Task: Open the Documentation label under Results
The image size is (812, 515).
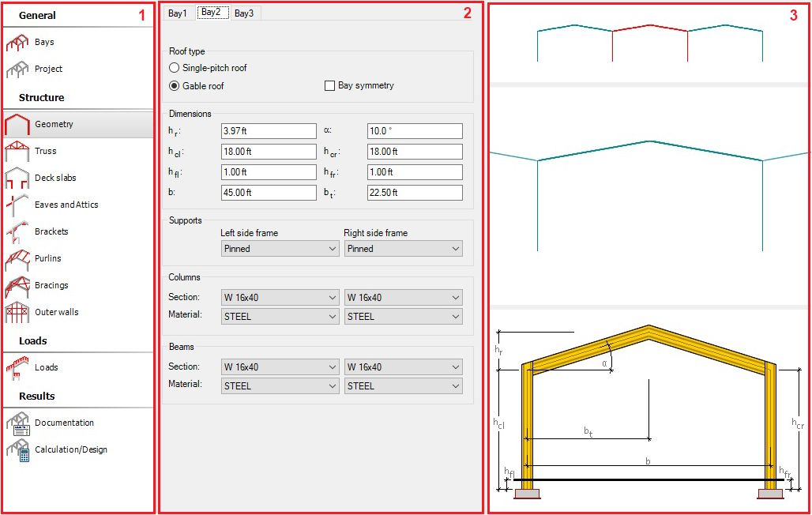Action: coord(65,423)
